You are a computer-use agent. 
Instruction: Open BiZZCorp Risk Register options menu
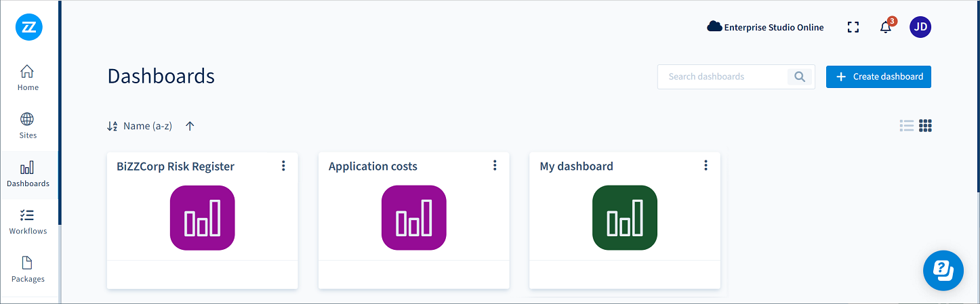pyautogui.click(x=283, y=166)
